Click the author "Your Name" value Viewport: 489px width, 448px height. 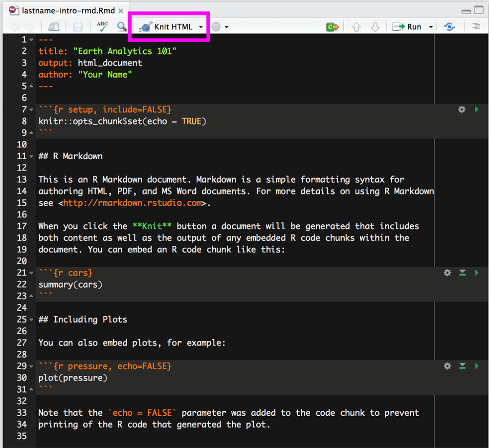click(105, 74)
